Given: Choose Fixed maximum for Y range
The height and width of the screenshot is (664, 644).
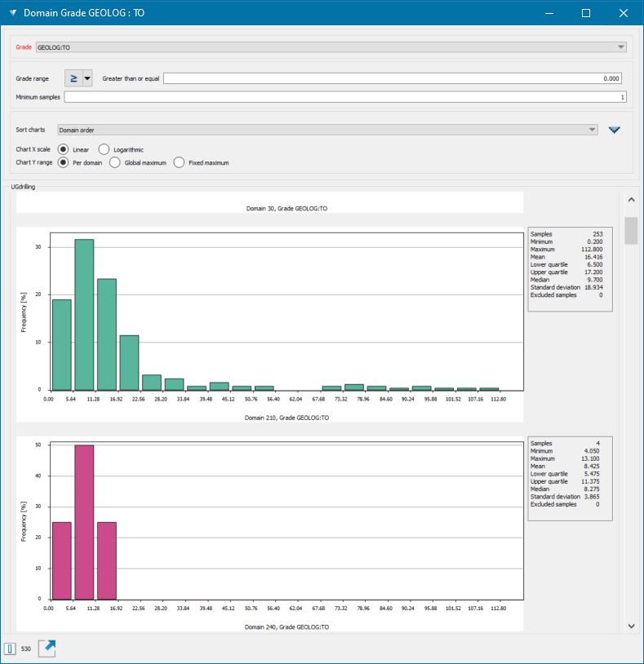Looking at the screenshot, I should click(x=179, y=162).
